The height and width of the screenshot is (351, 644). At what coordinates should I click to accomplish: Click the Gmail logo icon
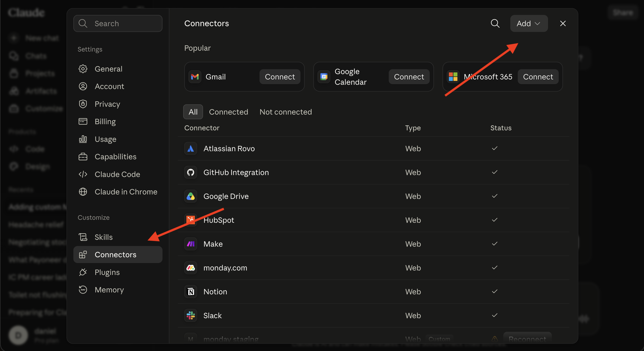(x=195, y=77)
